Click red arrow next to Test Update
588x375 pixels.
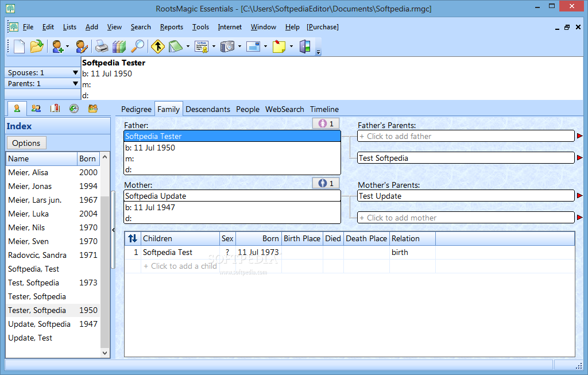(580, 196)
